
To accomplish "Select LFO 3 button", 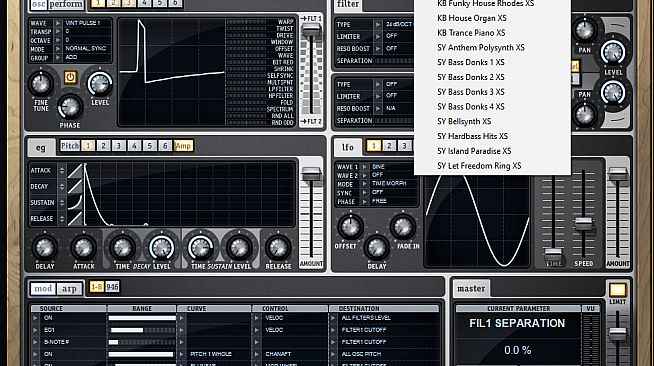I will click(404, 145).
